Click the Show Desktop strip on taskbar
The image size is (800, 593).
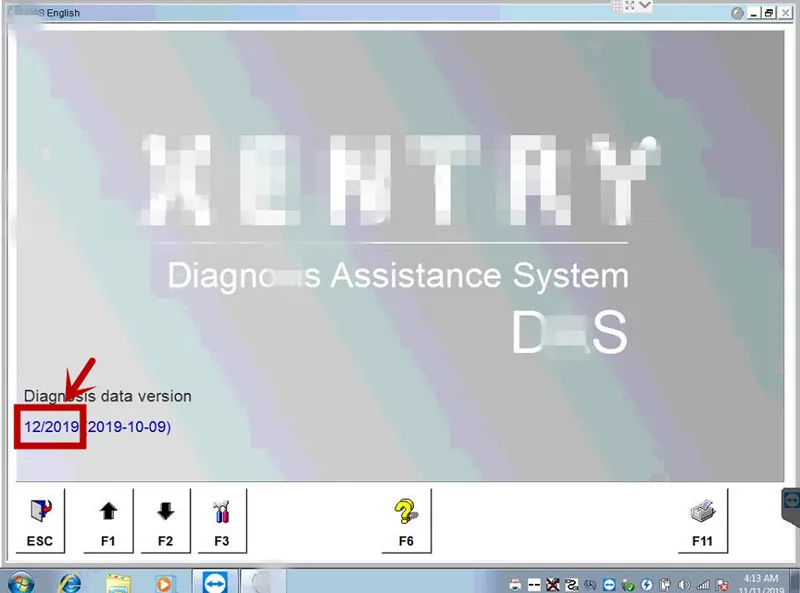[794, 582]
